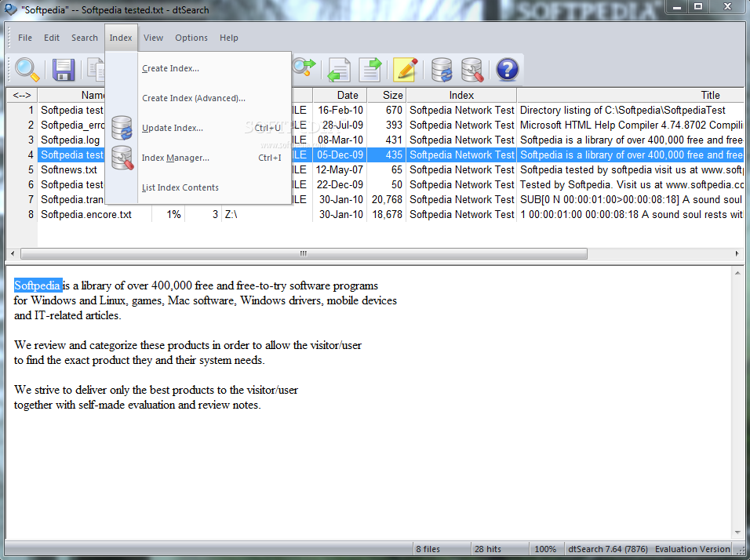750x560 pixels.
Task: Click the 8 files status bar entry
Action: point(428,549)
